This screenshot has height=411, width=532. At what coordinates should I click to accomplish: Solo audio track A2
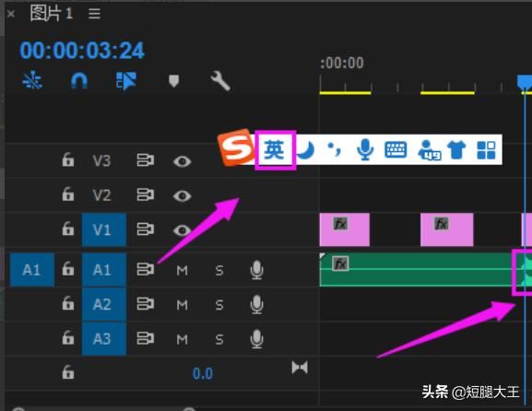[x=219, y=305]
